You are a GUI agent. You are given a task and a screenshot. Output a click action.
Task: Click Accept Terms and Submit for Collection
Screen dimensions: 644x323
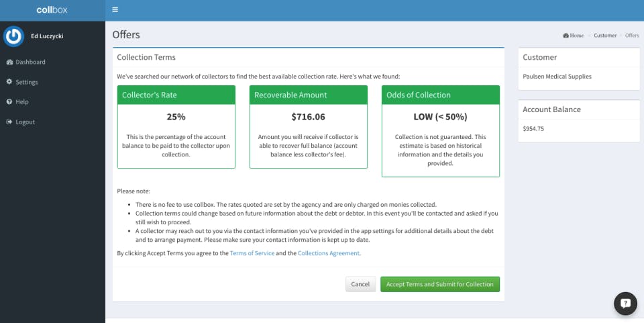click(x=440, y=284)
